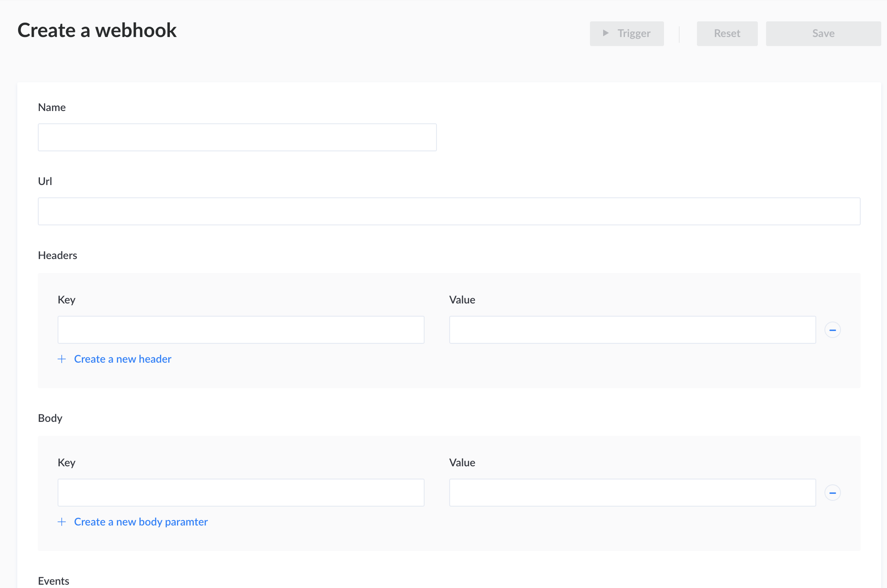Viewport: 887px width, 588px height.
Task: Remove the body parameter row with the minus icon
Action: [x=832, y=493]
